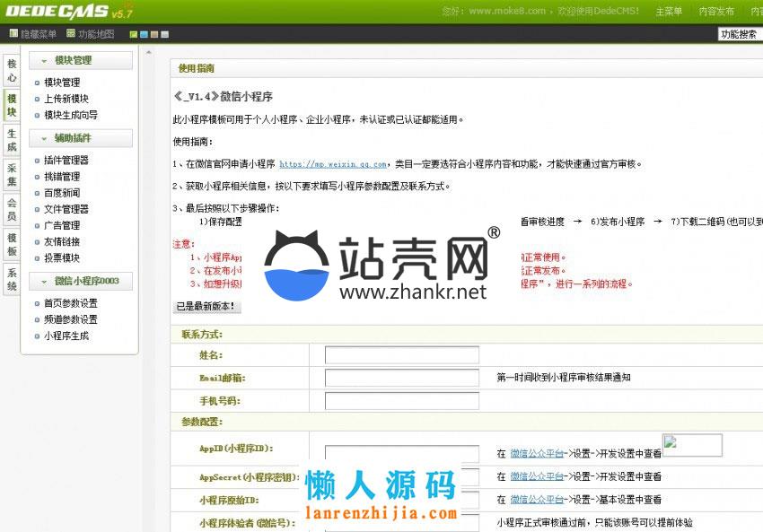Open the 会员 vertical sidebar tab
763x532 pixels.
point(12,209)
